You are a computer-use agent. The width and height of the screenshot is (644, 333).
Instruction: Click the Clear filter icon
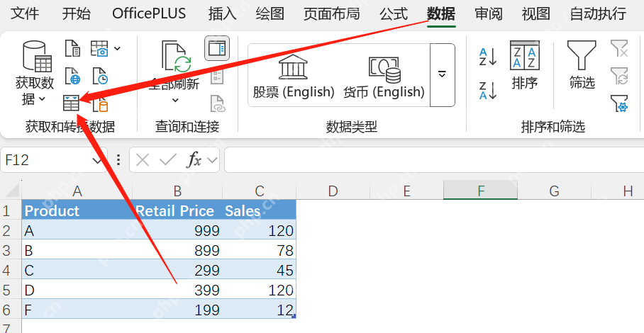(x=619, y=48)
